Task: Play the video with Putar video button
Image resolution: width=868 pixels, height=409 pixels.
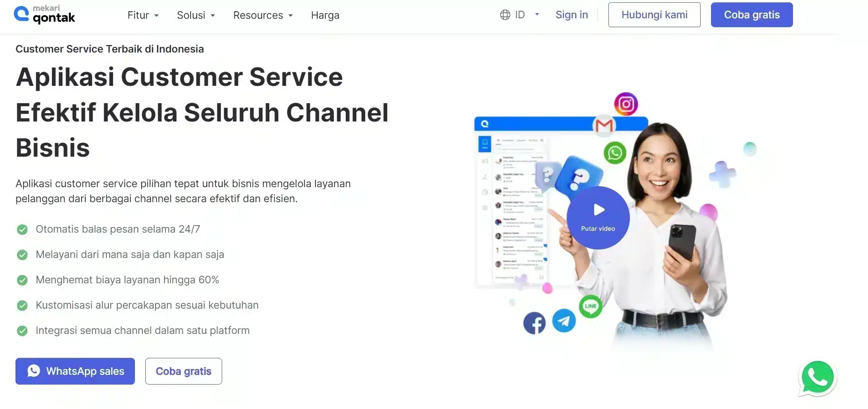Action: pos(598,218)
